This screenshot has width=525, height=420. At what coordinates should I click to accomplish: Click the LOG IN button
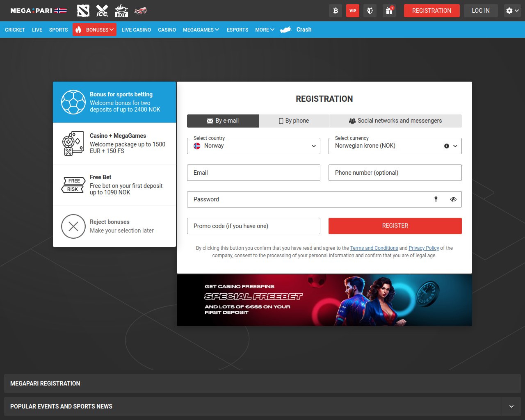coord(481,11)
